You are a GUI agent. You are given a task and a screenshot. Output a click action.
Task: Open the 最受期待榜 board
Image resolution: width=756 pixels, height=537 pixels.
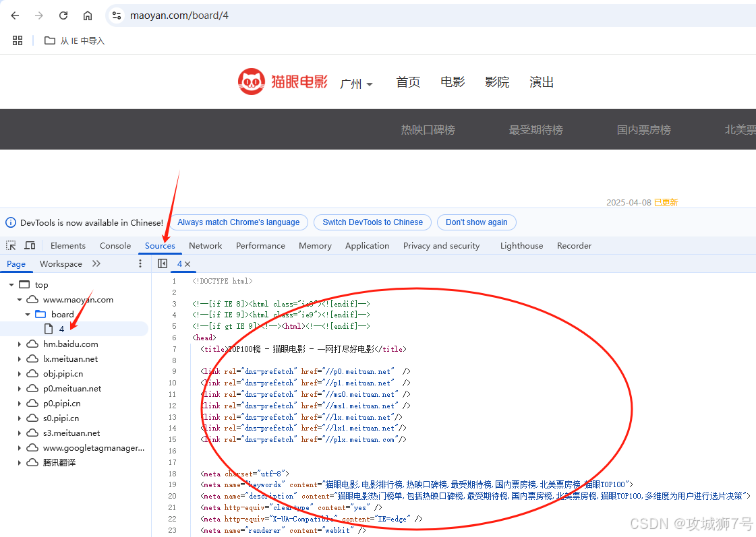coord(535,129)
